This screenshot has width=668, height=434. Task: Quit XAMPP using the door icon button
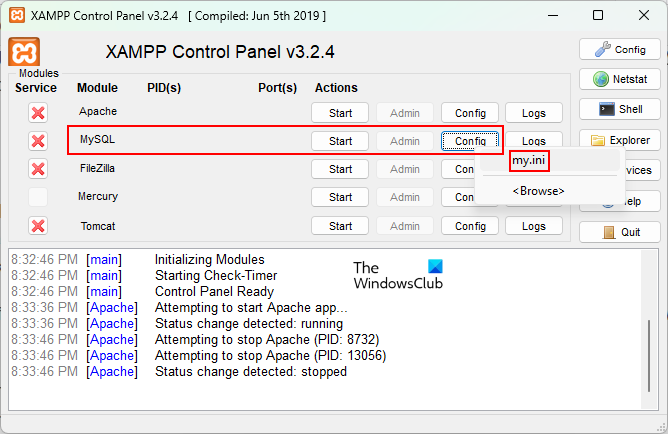tap(619, 232)
